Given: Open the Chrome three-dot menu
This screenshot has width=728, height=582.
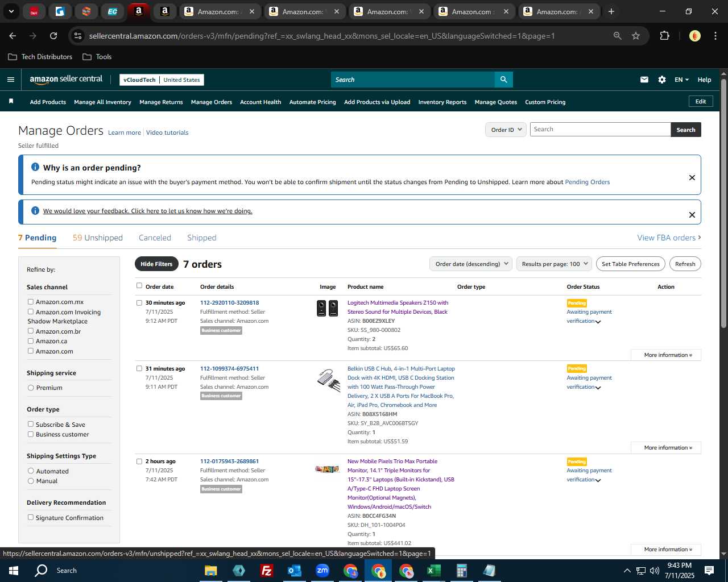Looking at the screenshot, I should (715, 36).
